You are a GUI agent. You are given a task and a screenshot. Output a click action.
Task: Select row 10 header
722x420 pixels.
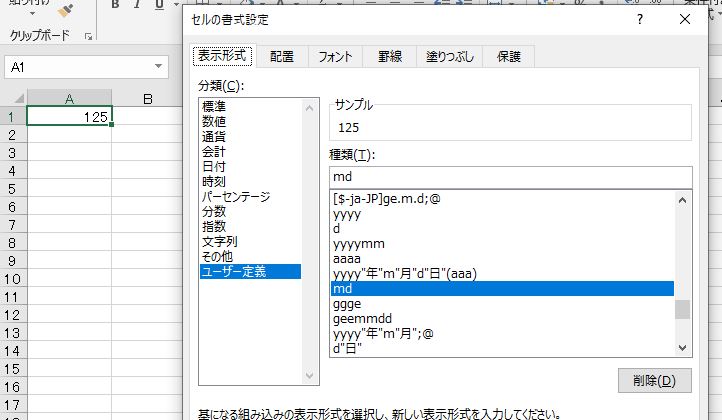13,279
